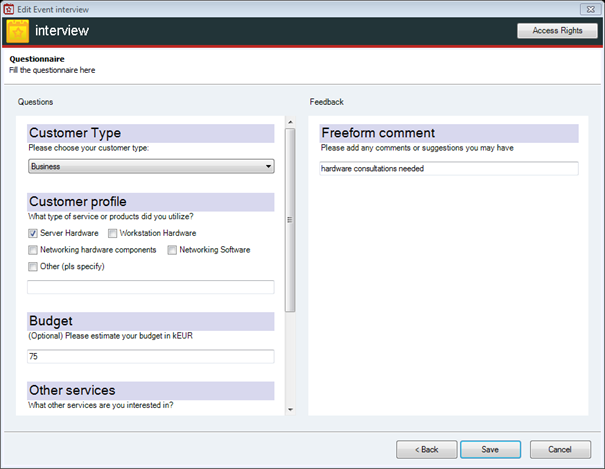Click the empty Other specify text field
Screen dimensions: 605x469
tap(151, 287)
